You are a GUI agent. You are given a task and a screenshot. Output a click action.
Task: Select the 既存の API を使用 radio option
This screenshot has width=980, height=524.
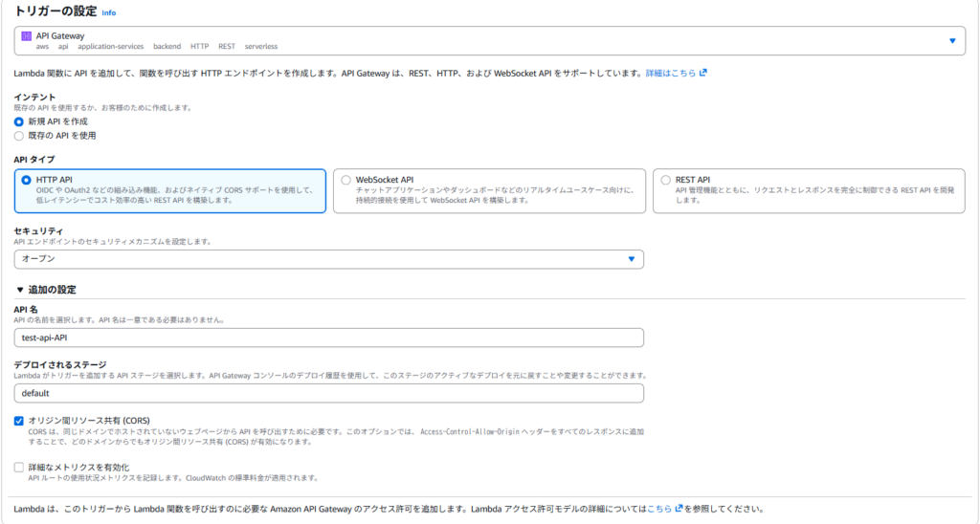19,136
